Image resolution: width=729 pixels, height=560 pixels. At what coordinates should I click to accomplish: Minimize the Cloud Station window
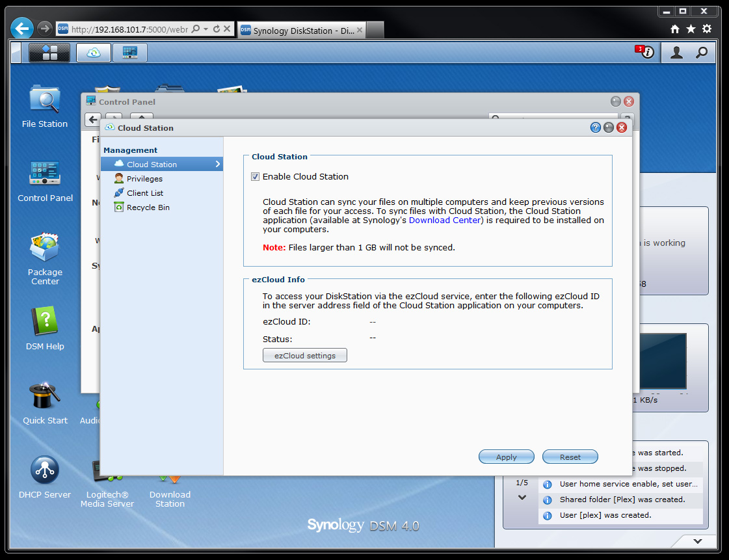pos(608,127)
